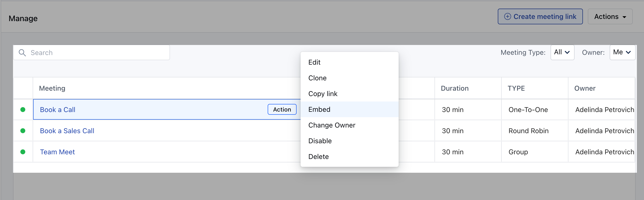
Task: Expand the Meeting Type All dropdown
Action: click(x=562, y=52)
